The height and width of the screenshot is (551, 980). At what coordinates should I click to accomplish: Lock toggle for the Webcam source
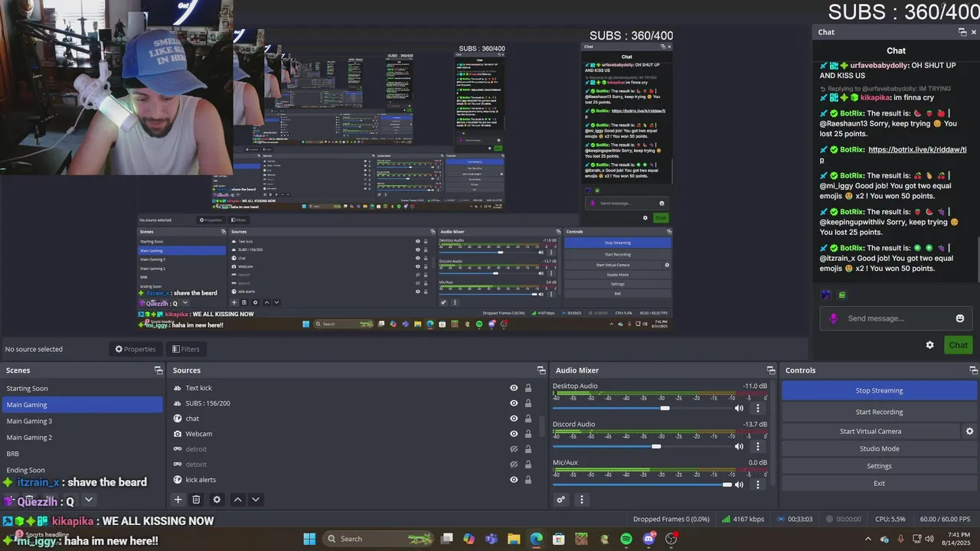click(528, 434)
